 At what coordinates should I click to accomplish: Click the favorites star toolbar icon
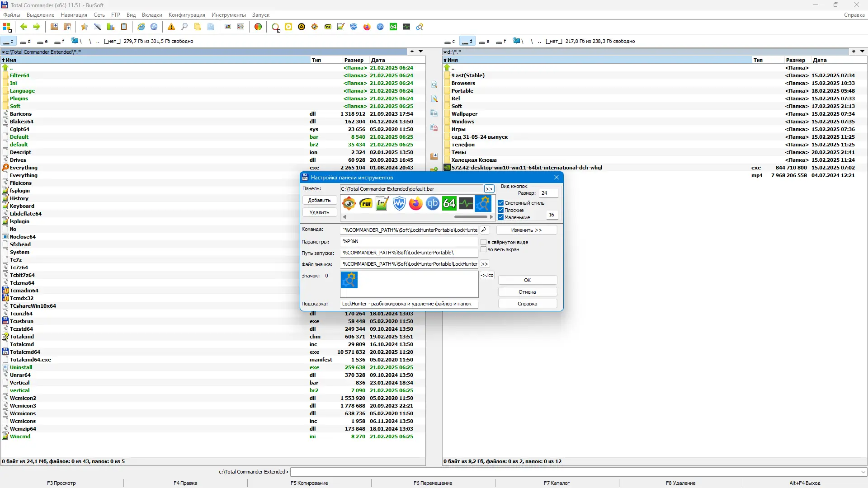click(84, 27)
